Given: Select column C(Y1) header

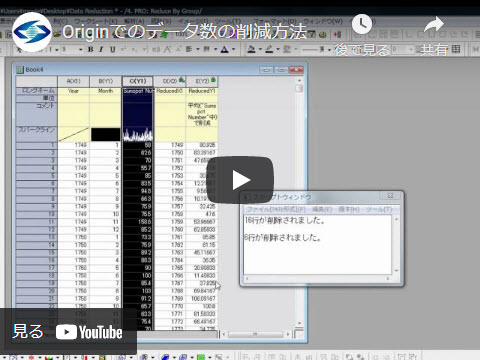Looking at the screenshot, I should [138, 81].
